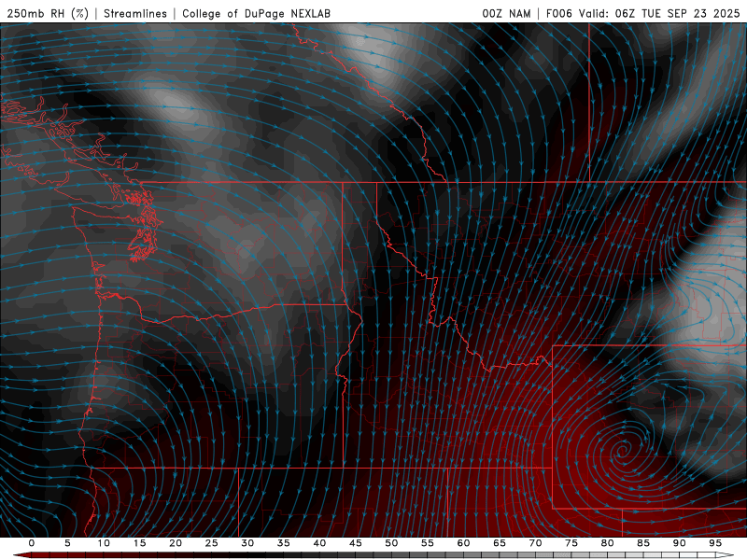This screenshot has width=747, height=560.
Task: Click the '85' value on the color scale
Action: (643, 543)
